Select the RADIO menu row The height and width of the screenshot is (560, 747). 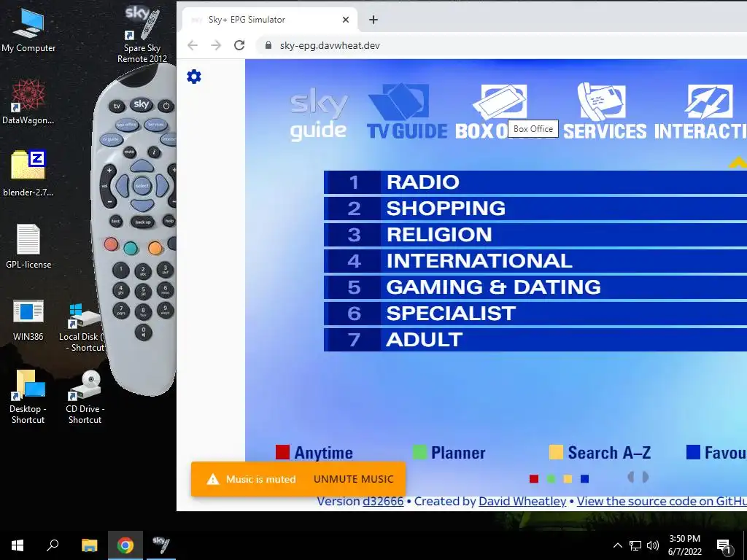pos(535,182)
